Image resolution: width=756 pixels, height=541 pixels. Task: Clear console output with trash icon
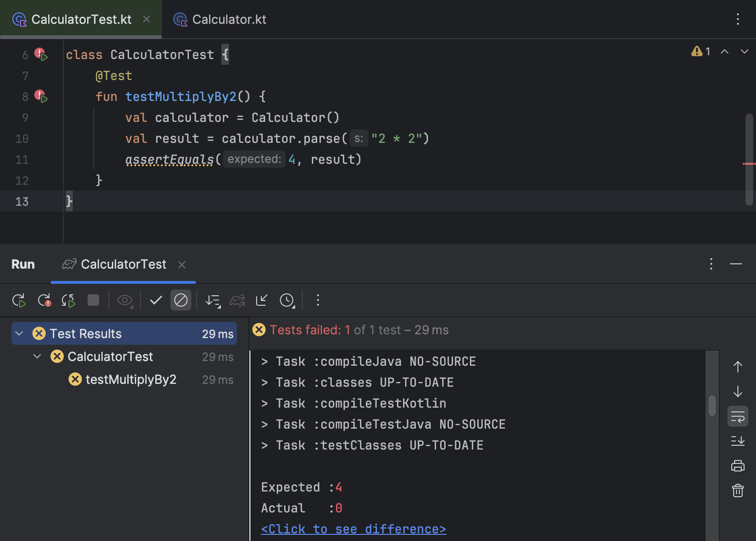coord(737,491)
